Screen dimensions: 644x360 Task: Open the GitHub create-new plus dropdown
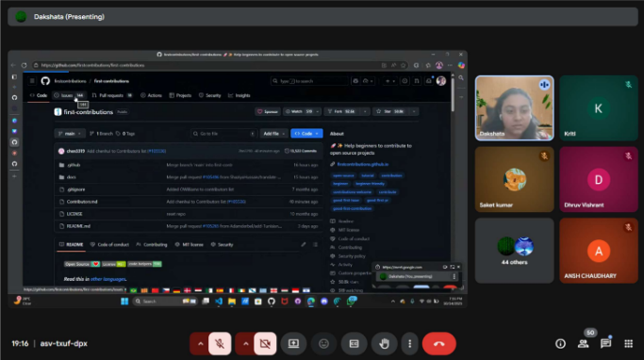point(389,81)
